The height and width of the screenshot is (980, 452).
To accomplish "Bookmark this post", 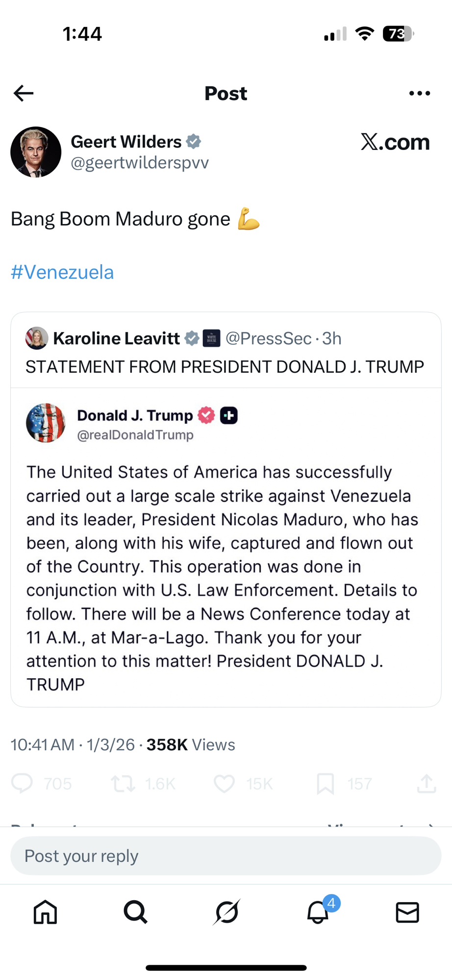I will (325, 784).
